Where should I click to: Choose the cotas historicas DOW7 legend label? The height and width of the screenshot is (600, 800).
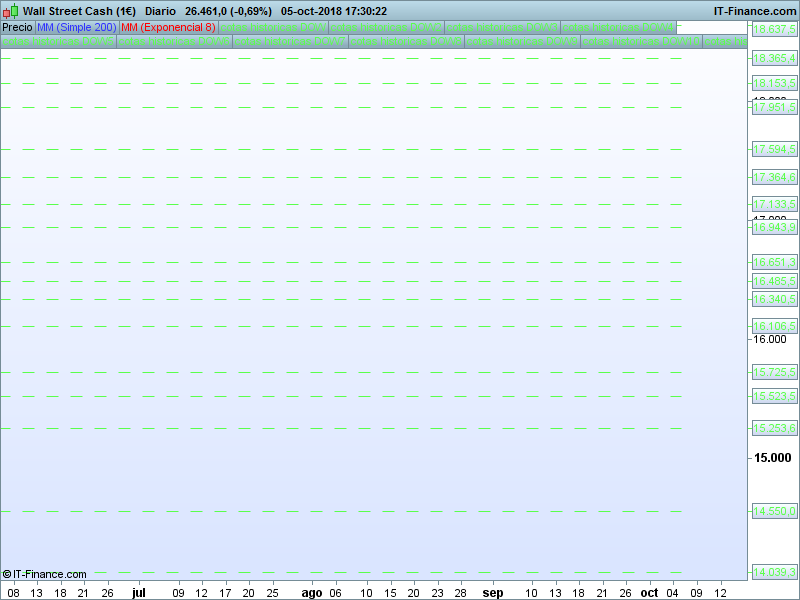290,42
